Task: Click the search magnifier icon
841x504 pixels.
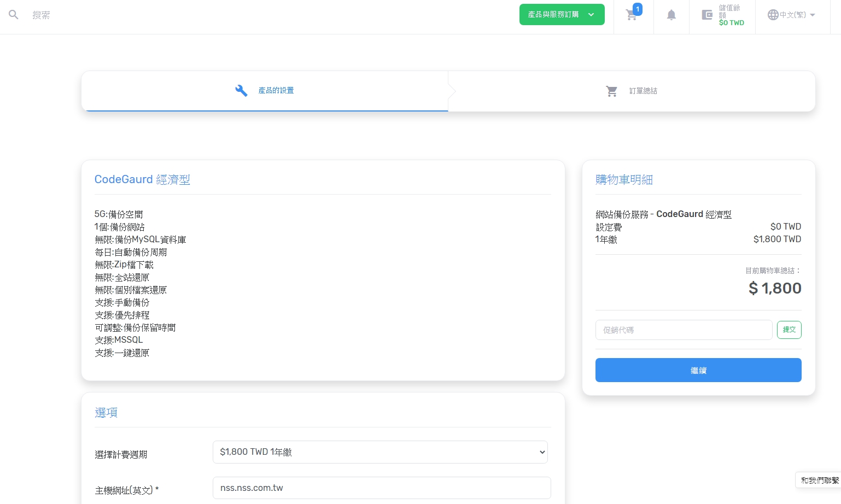Action: [x=14, y=15]
